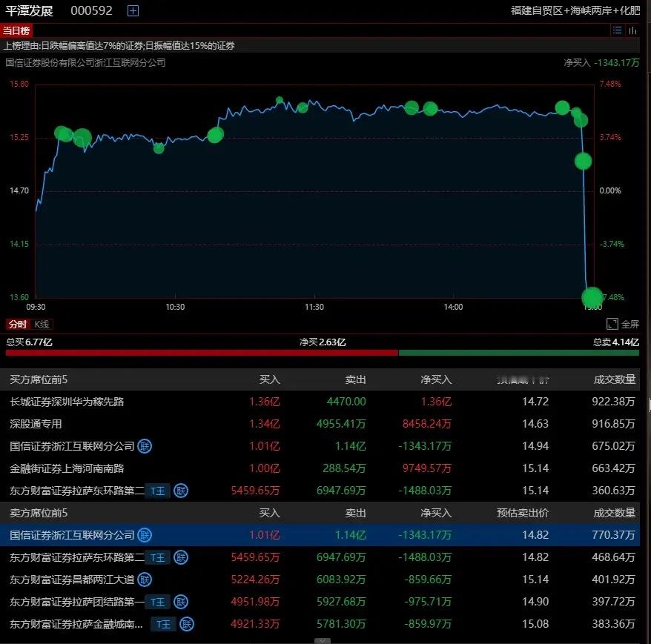Click T王 tag beside 东方财富证券拉萨团结路第一
651x644 pixels.
(158, 602)
